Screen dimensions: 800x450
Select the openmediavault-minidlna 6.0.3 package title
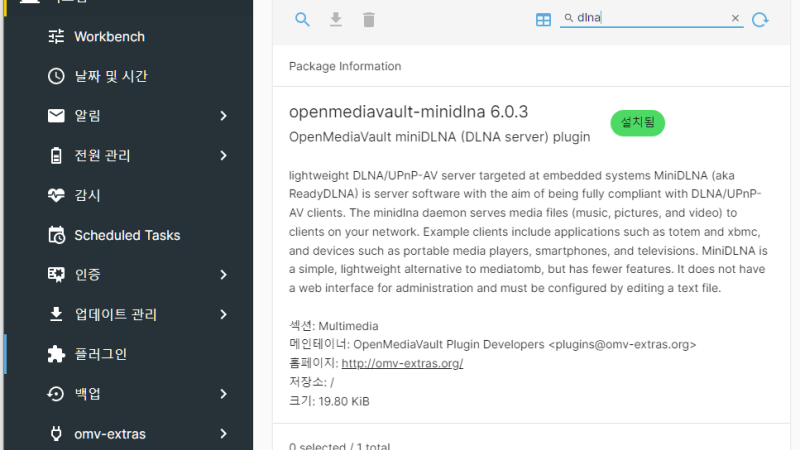pos(408,112)
